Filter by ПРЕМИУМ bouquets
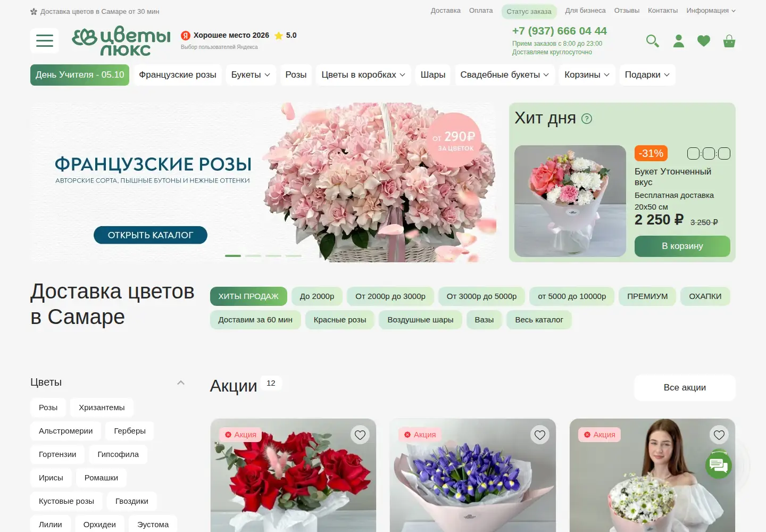 [647, 296]
